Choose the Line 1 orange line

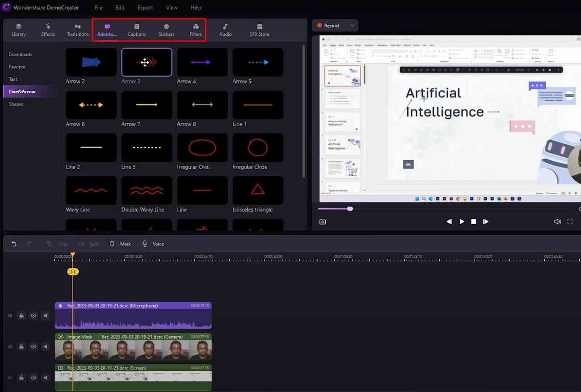pos(258,105)
